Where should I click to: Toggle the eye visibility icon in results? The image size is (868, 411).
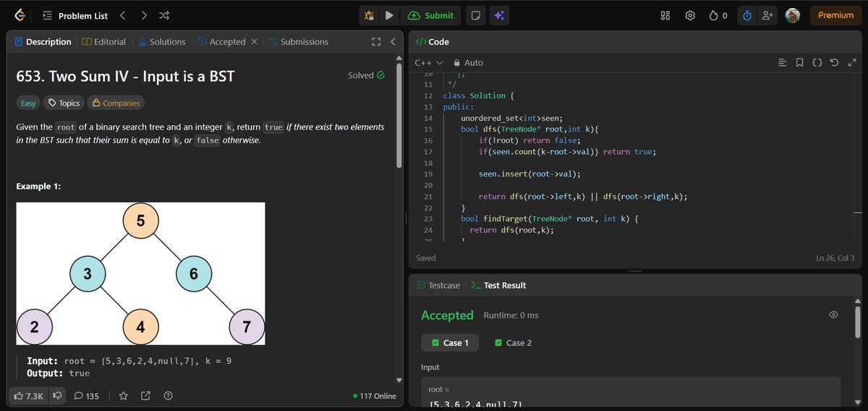[833, 315]
